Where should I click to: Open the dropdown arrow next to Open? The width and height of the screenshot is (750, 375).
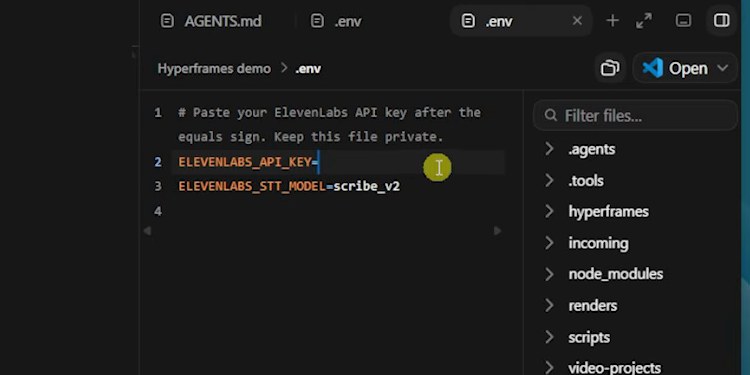point(723,68)
